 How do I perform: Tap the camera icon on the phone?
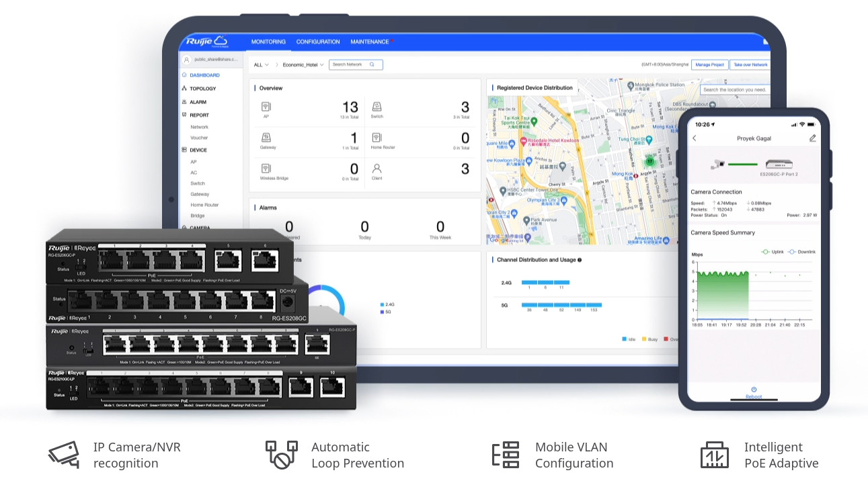pos(718,164)
